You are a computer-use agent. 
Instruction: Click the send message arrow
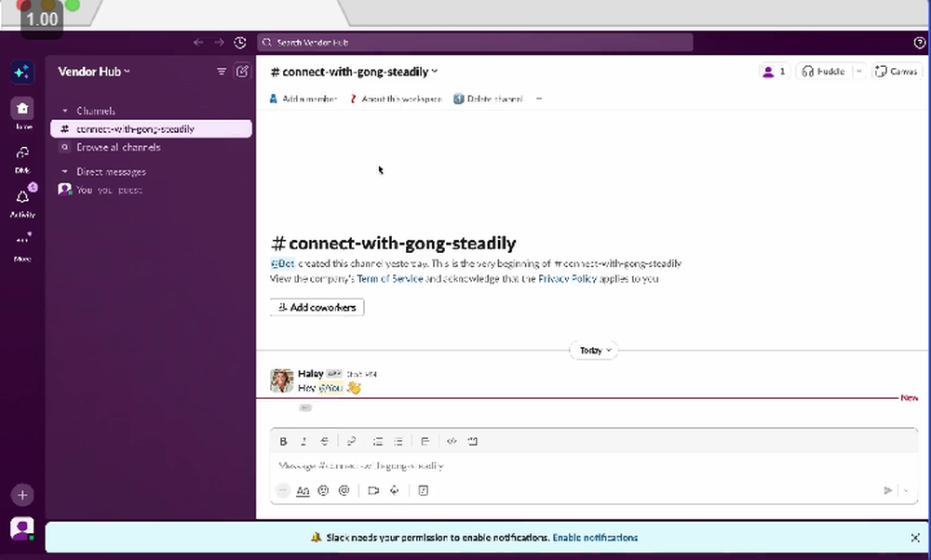pos(887,490)
